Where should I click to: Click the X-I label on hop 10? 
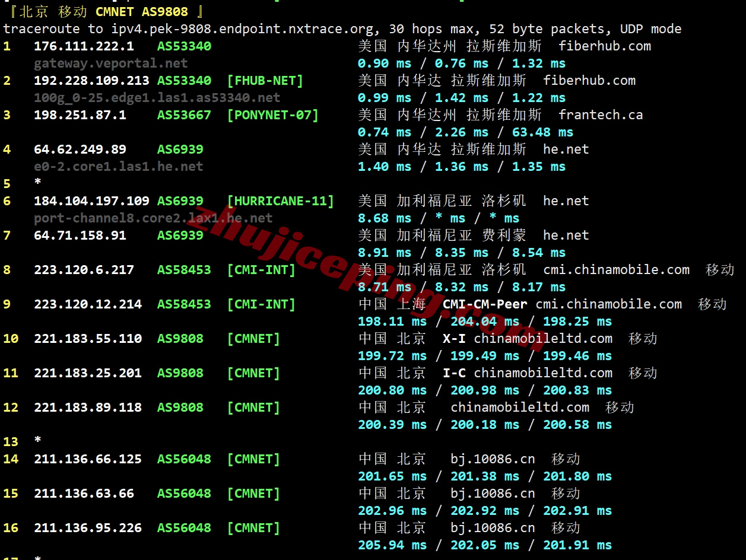(454, 338)
